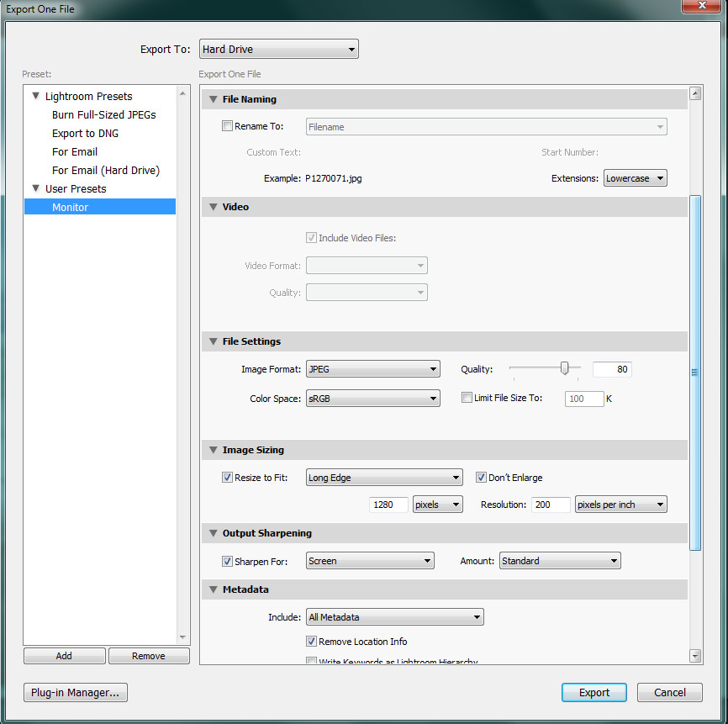Collapse the Video section triangle
This screenshot has width=728, height=724.
(212, 207)
